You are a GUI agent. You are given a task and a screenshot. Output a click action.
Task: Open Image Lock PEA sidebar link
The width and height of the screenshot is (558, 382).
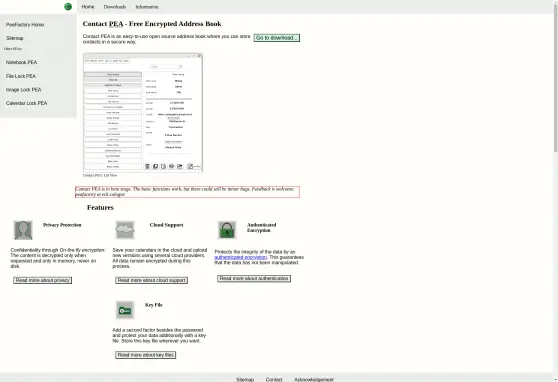(x=23, y=90)
